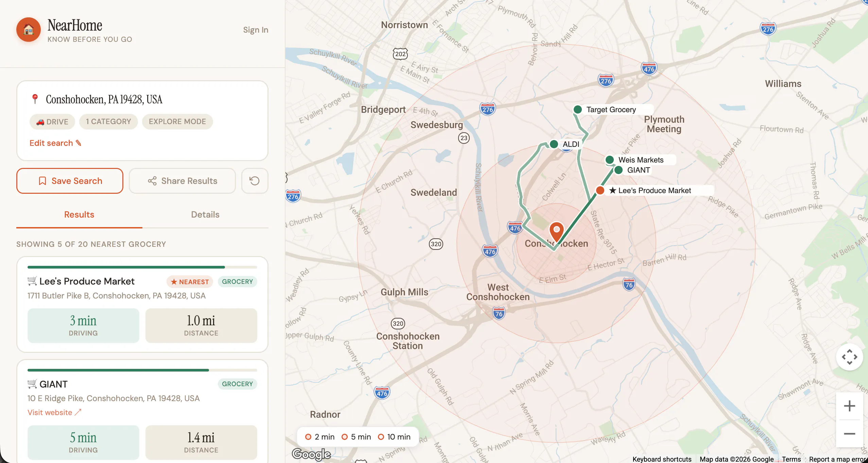The image size is (868, 463).
Task: Open GIANT Visit website link
Action: 54,412
